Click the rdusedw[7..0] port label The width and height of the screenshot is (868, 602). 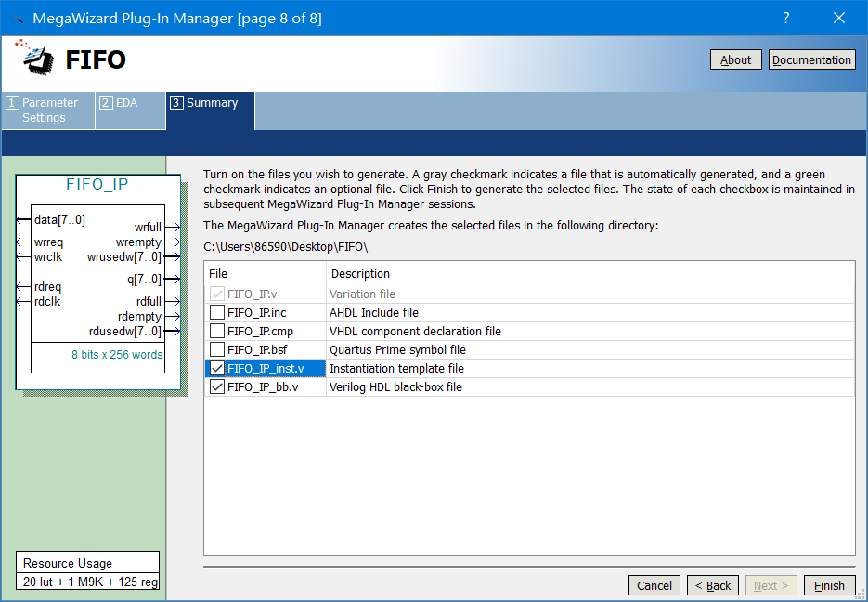[125, 331]
